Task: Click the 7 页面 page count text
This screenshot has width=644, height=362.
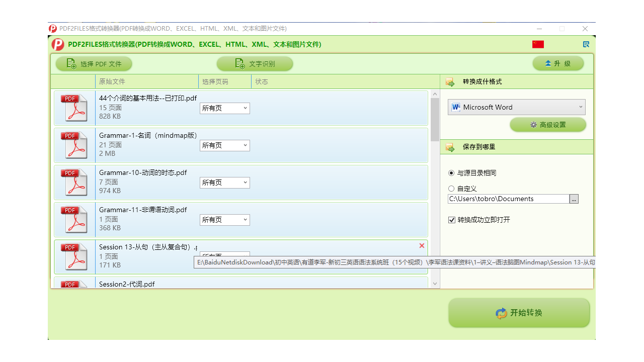Action: click(x=109, y=182)
